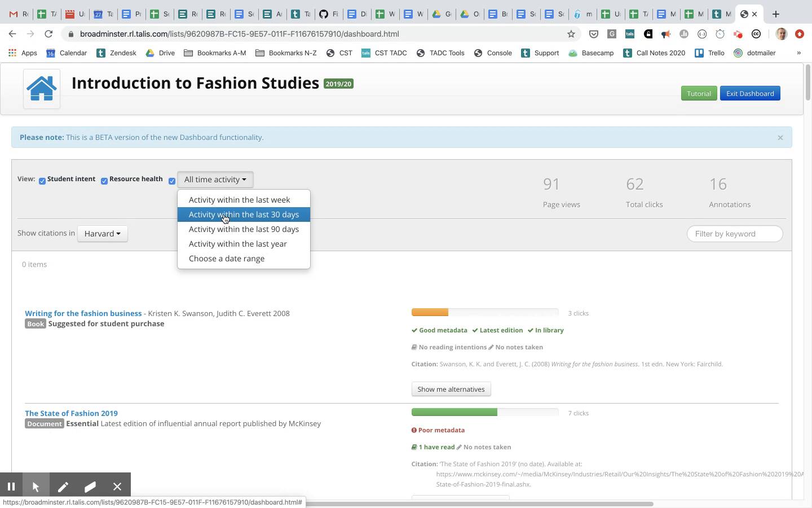Screen dimensions: 812x508
Task: Open Writing for the fashion business link
Action: (x=83, y=313)
